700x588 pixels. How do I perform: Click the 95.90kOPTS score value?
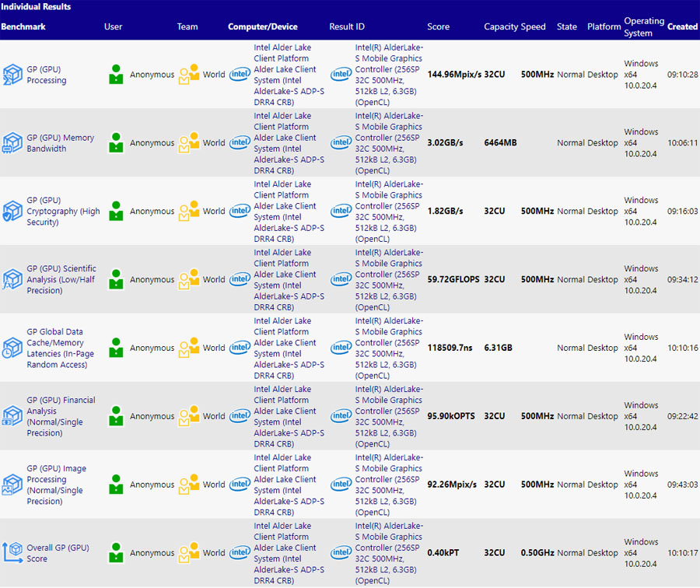pos(451,416)
